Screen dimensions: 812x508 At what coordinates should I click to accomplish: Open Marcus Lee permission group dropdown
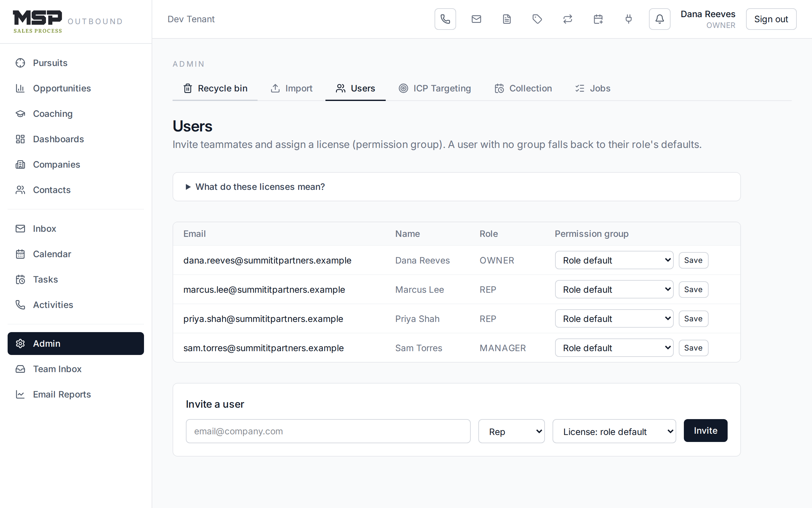tap(614, 289)
